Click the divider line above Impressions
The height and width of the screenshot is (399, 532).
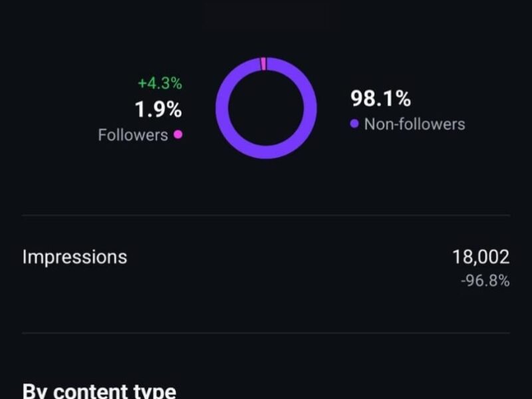pyautogui.click(x=266, y=215)
